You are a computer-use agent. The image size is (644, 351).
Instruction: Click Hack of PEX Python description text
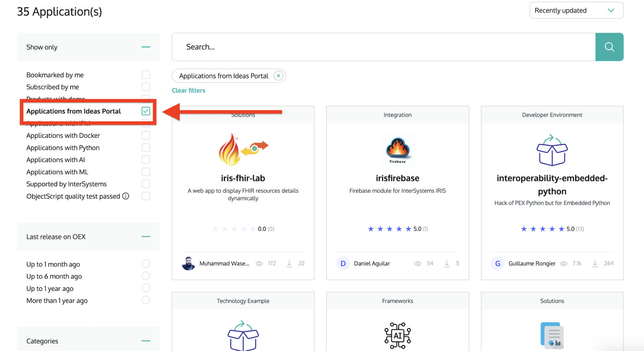[x=552, y=203]
